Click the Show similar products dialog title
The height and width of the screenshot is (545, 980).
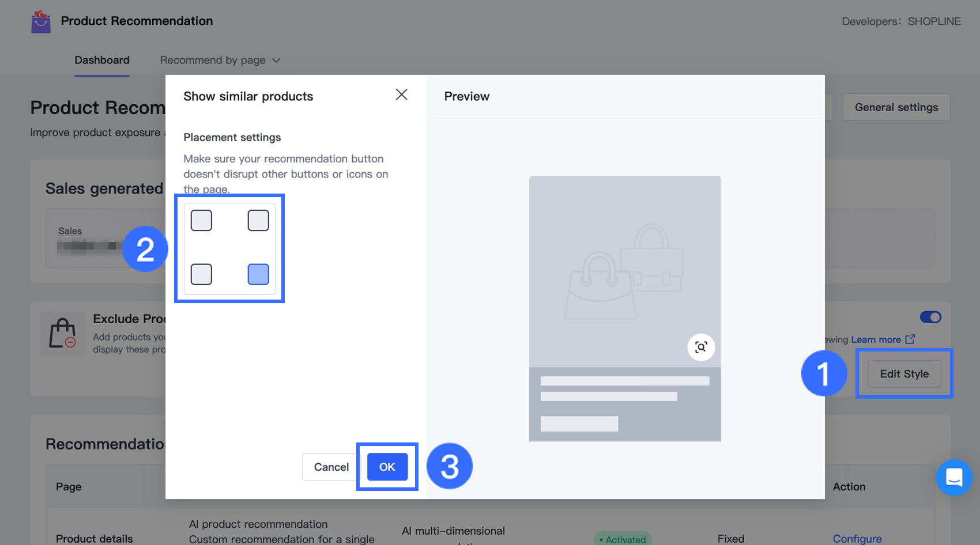coord(248,96)
